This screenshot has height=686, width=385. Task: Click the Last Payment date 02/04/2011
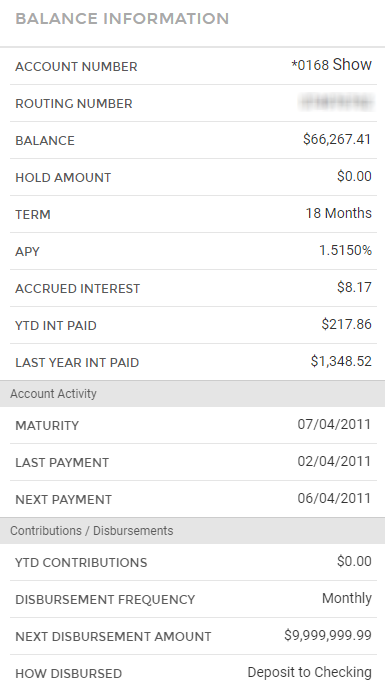tap(334, 461)
